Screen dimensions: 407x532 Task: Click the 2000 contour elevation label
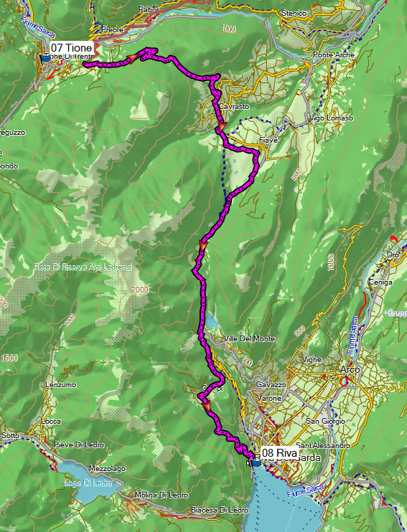(x=140, y=290)
